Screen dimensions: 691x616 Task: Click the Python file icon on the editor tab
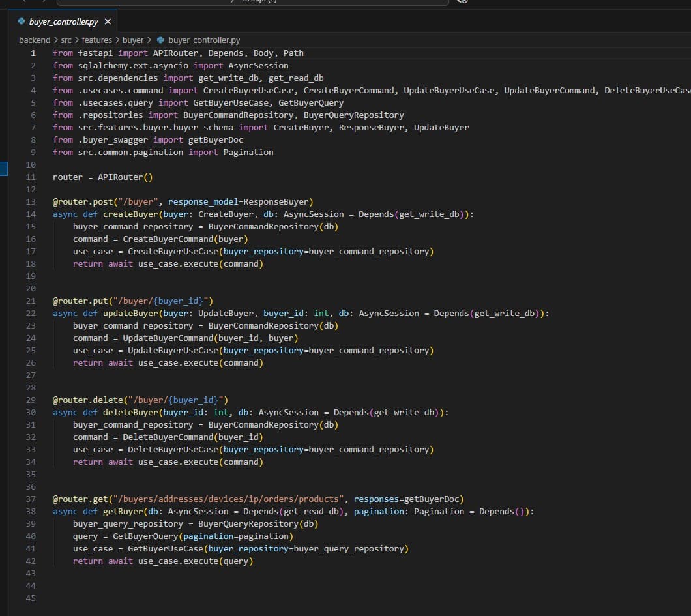21,21
